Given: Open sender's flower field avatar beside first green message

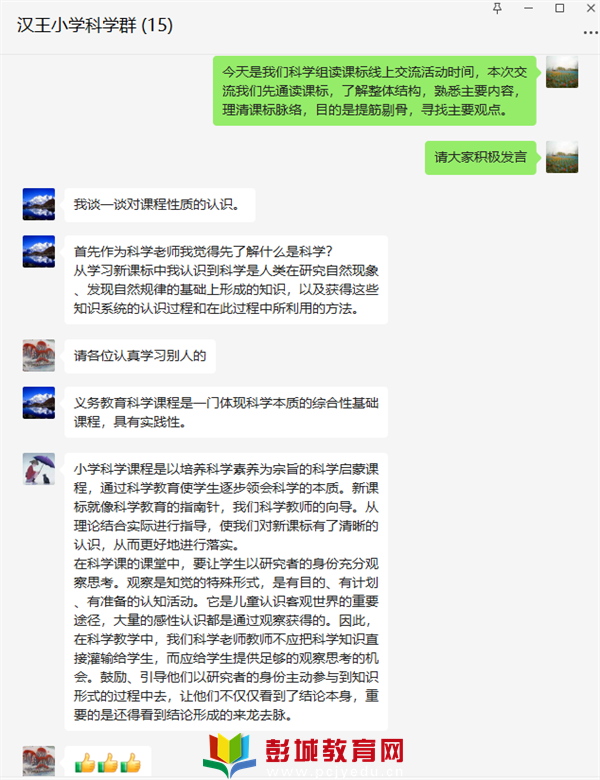Looking at the screenshot, I should click(x=562, y=72).
